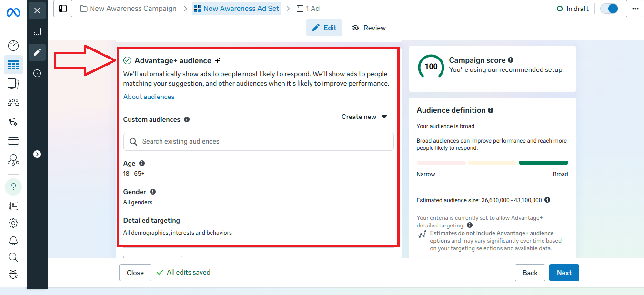The width and height of the screenshot is (644, 295).
Task: Open the About audiences link
Action: (x=149, y=97)
